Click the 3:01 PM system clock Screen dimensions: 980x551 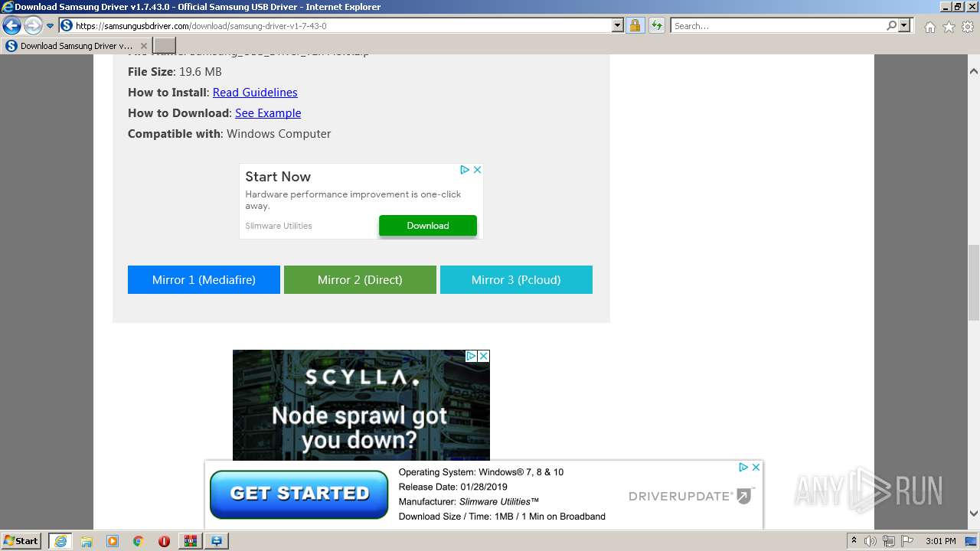click(940, 541)
